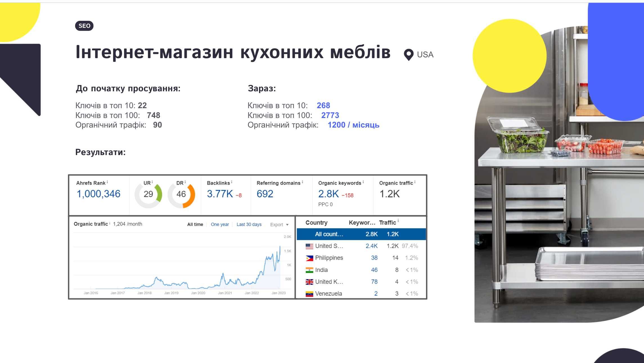The width and height of the screenshot is (644, 363).
Task: Select the Last 30 days chart range
Action: tap(249, 224)
